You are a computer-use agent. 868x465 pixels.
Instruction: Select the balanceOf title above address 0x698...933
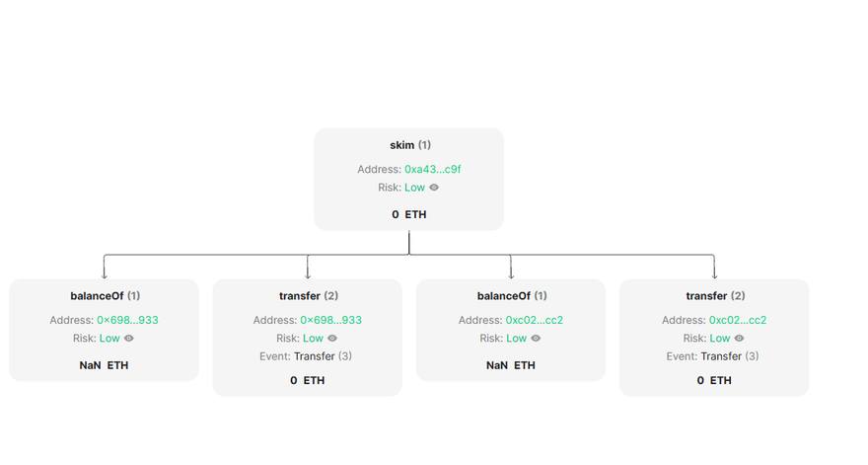pos(105,296)
